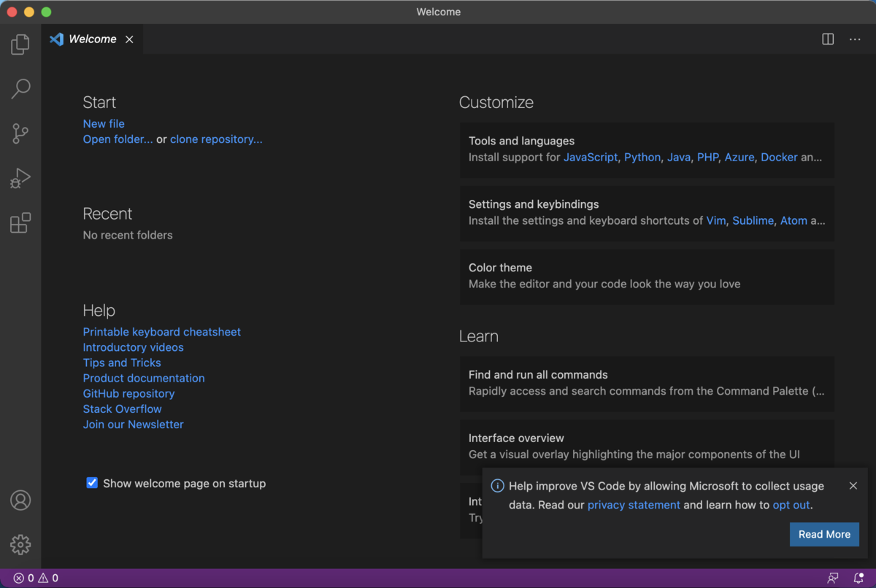
Task: Open the Accounts menu icon
Action: (x=20, y=500)
